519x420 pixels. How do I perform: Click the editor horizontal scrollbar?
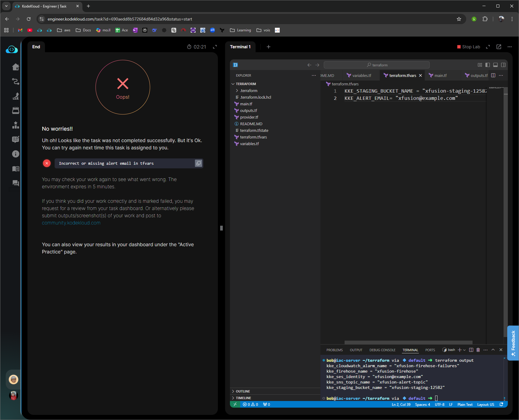408,342
